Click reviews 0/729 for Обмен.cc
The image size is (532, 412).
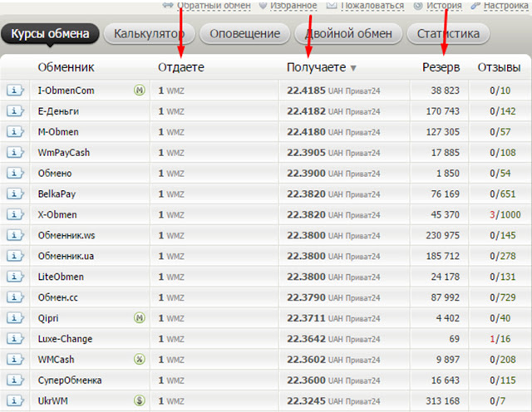pyautogui.click(x=502, y=297)
